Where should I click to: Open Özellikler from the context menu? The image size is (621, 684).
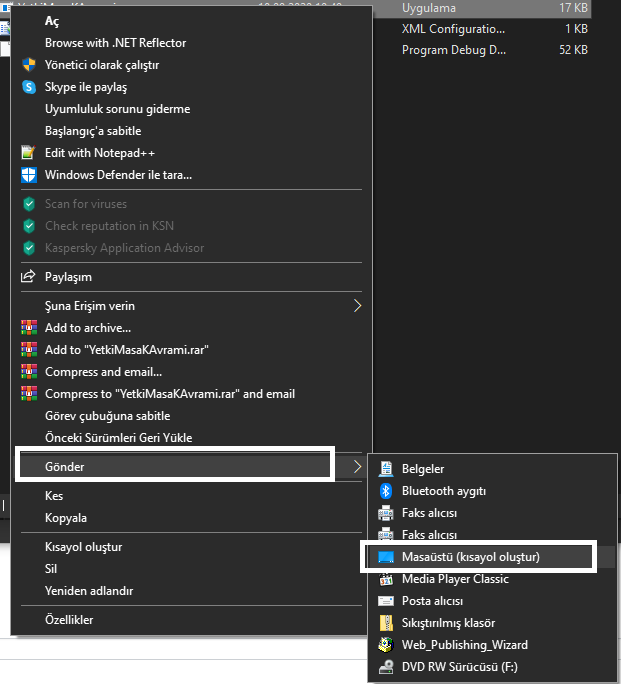(69, 619)
